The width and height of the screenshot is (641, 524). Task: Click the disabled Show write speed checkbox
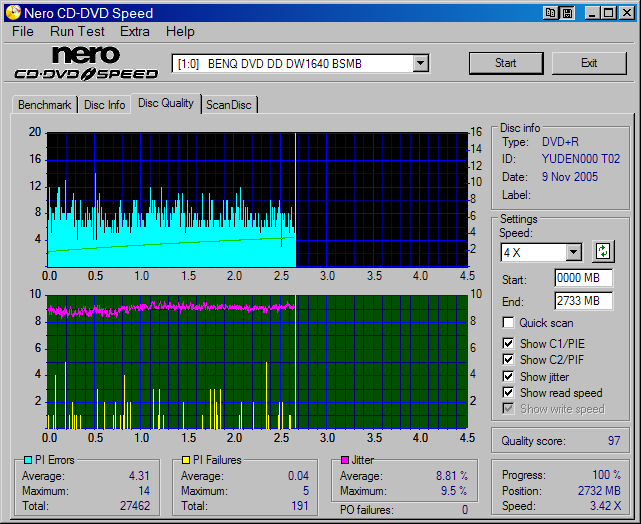pyautogui.click(x=508, y=409)
